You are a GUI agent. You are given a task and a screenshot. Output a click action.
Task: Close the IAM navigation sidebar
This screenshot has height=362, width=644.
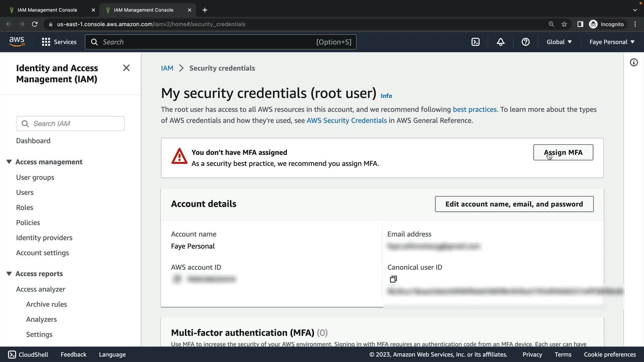(x=126, y=68)
